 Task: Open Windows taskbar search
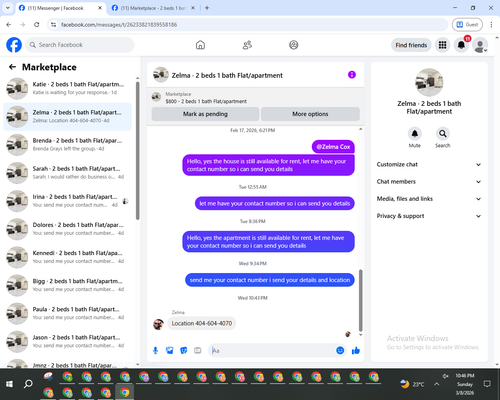coord(28,384)
